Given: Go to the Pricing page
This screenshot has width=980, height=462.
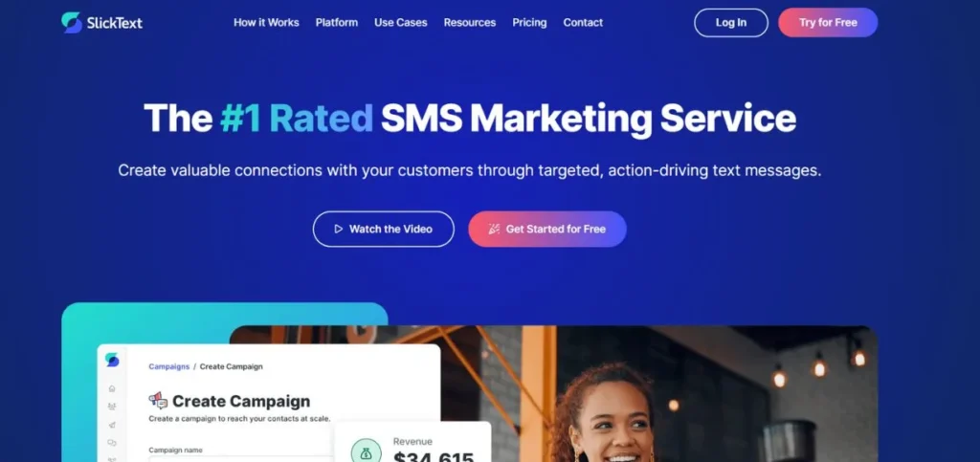Looking at the screenshot, I should tap(529, 22).
